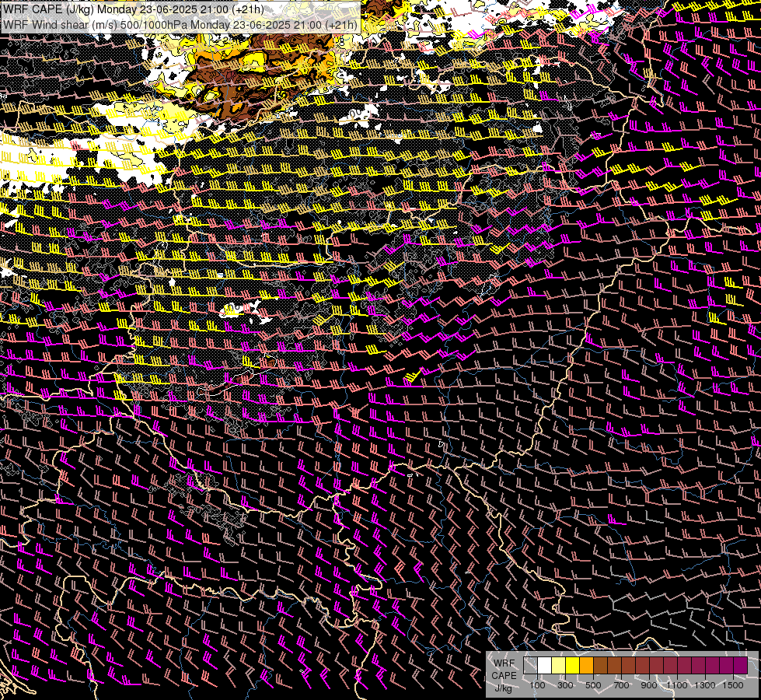Click the first brown 500–600 legend swatch
The height and width of the screenshot is (700, 761).
[x=600, y=665]
